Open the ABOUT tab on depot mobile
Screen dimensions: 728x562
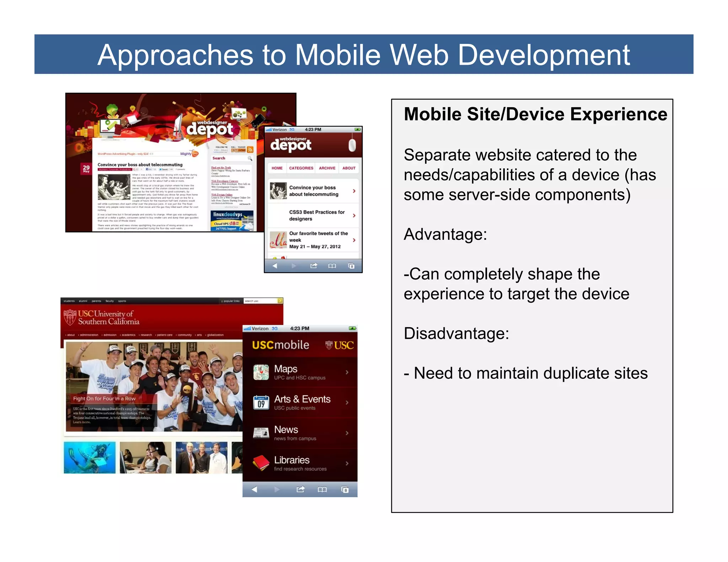pos(349,168)
